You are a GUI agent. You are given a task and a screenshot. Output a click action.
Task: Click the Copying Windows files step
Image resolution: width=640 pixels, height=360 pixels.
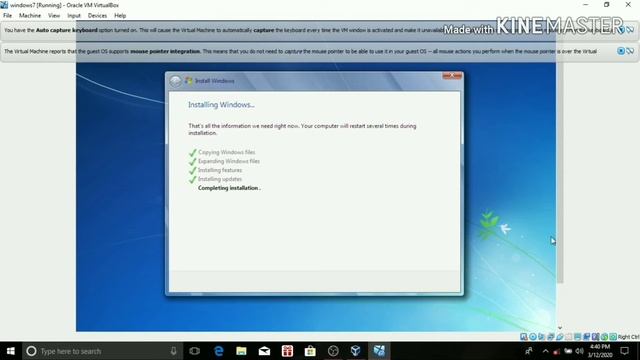pyautogui.click(x=227, y=152)
